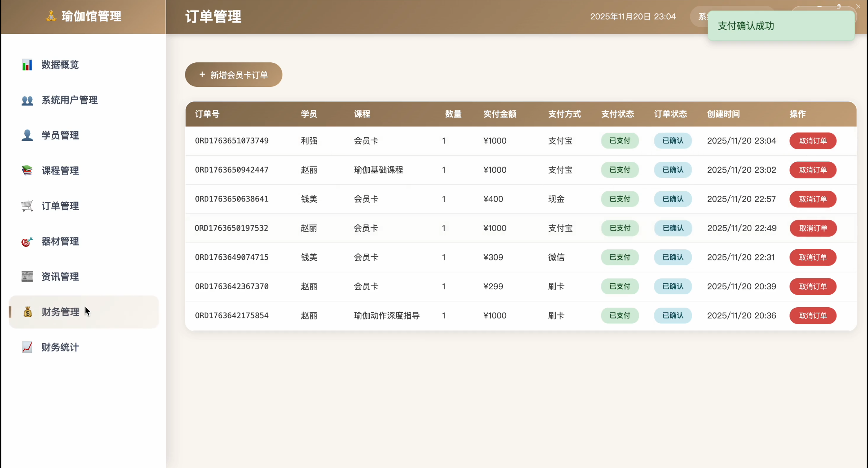Cancel the 瑜伽基础课程 order for 赵丽
The image size is (868, 468).
[813, 170]
